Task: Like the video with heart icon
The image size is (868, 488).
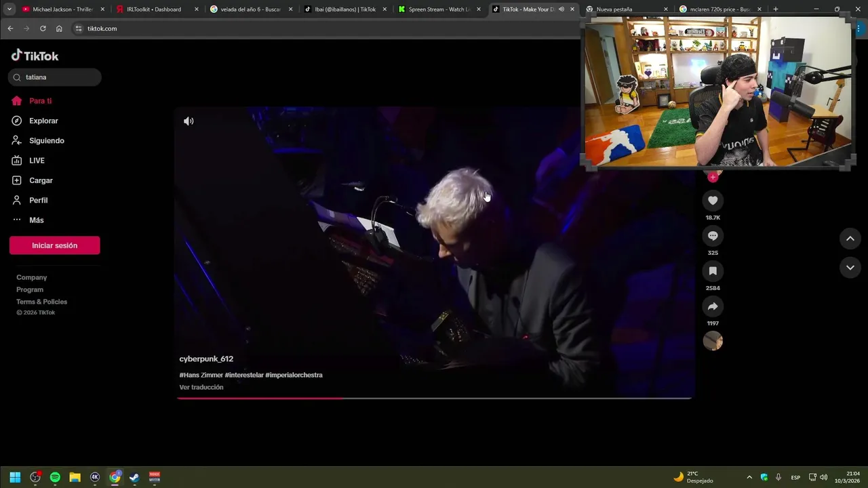Action: pos(713,201)
